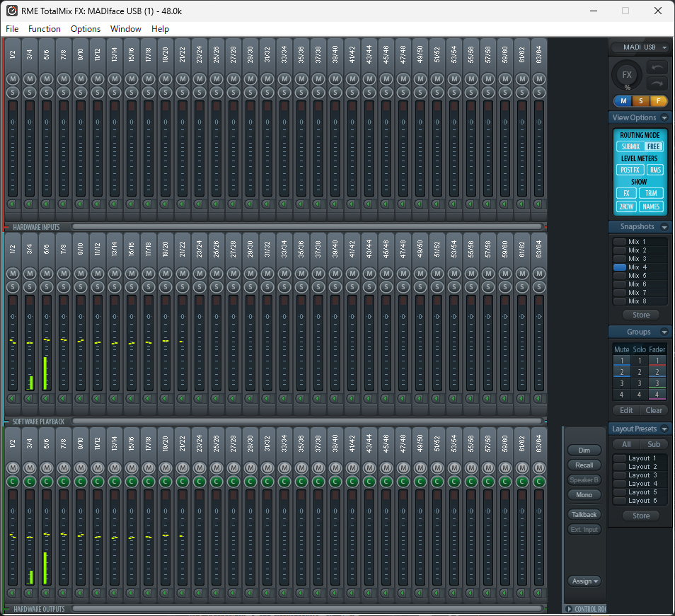The width and height of the screenshot is (675, 616).
Task: Open settings arrow of hardware output 63/64
Action: point(538,593)
